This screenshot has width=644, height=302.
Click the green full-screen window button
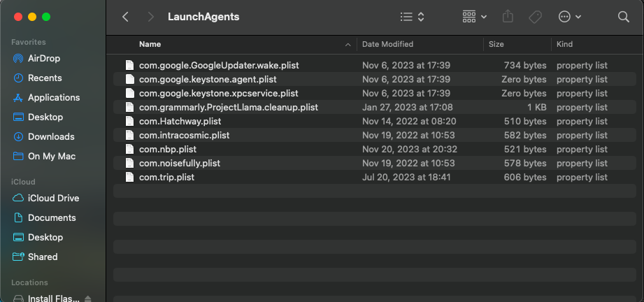(x=46, y=17)
